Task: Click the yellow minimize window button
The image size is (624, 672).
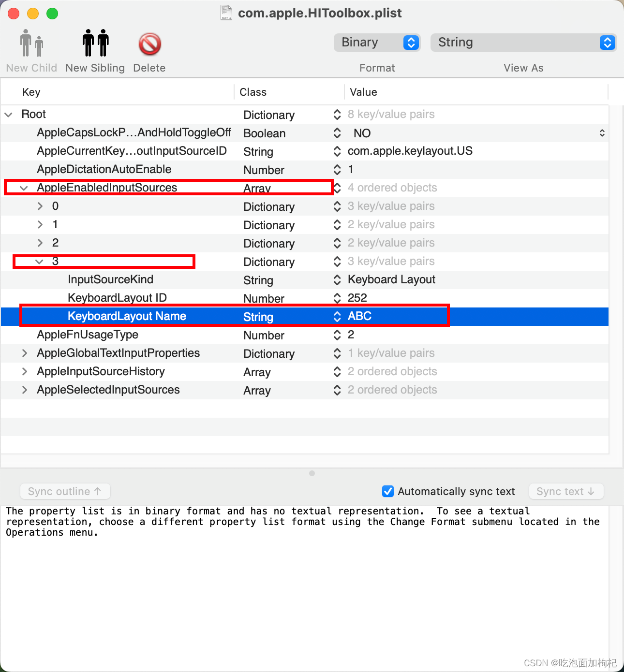Action: tap(33, 14)
